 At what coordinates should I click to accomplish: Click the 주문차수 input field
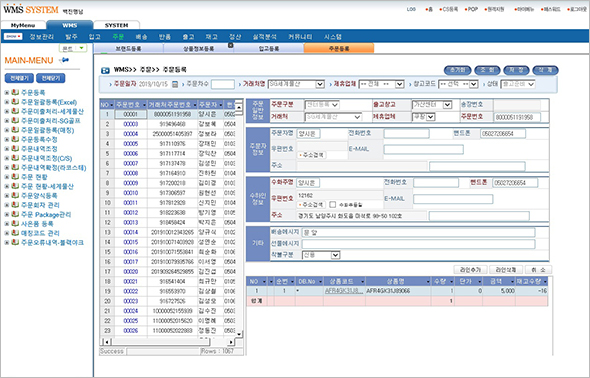point(223,84)
